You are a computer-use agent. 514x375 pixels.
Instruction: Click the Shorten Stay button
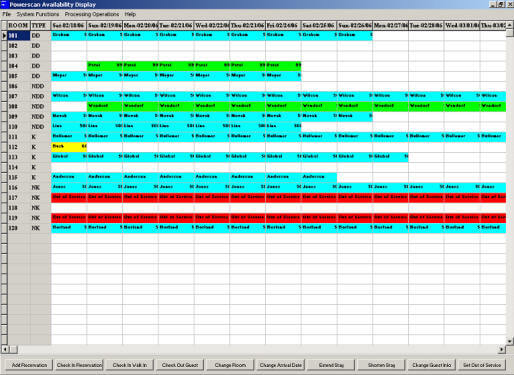[381, 365]
